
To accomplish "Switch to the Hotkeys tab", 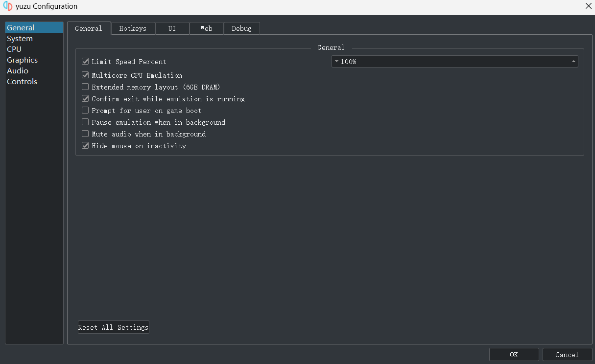I will point(133,28).
